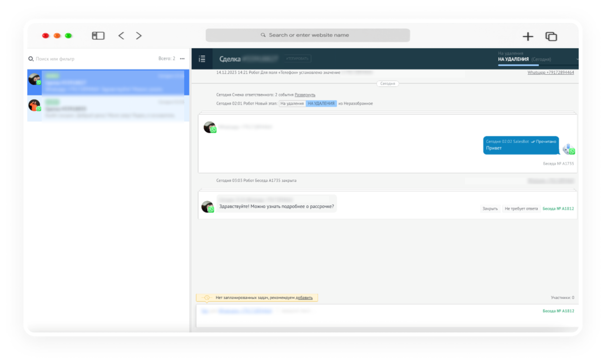Click the SalesBot avatar next to Привет
The height and width of the screenshot is (364, 606).
(569, 148)
